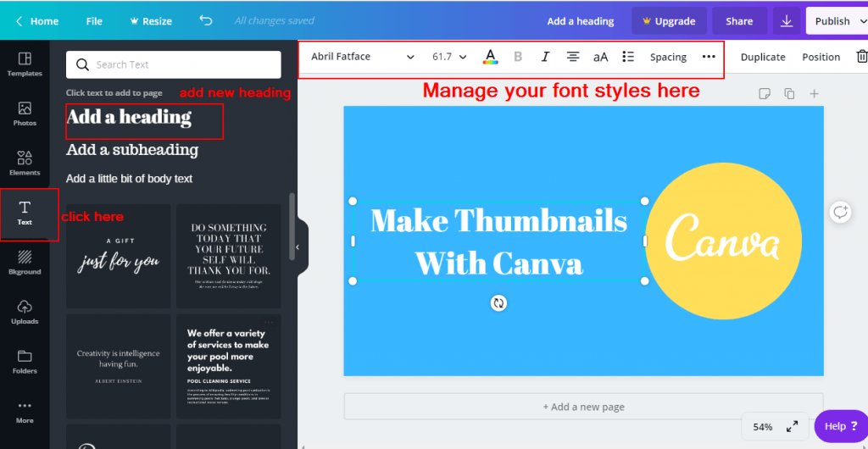Add a little bit of body text
The image size is (868, 449).
tap(129, 179)
